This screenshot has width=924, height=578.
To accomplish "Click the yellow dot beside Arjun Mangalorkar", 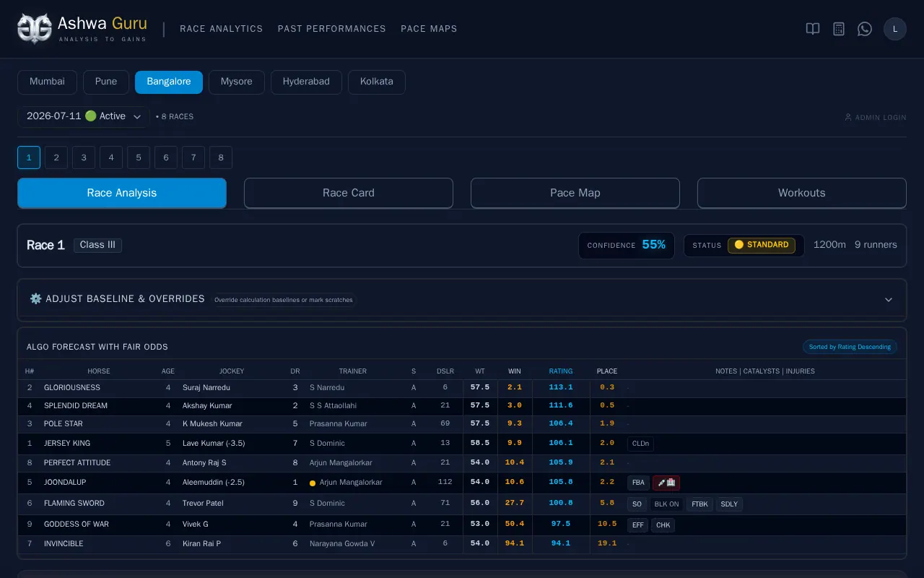I will pos(313,483).
